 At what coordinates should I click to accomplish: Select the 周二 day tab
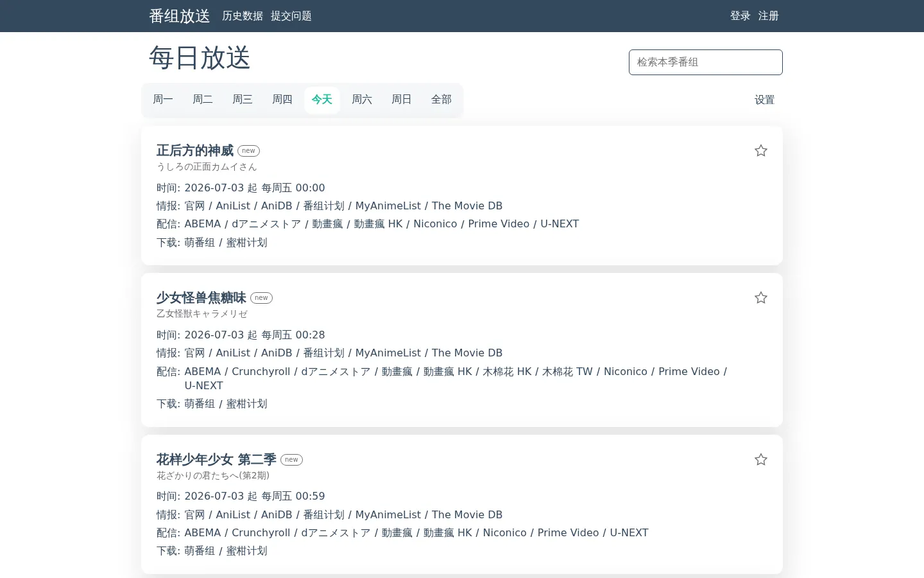tap(203, 100)
